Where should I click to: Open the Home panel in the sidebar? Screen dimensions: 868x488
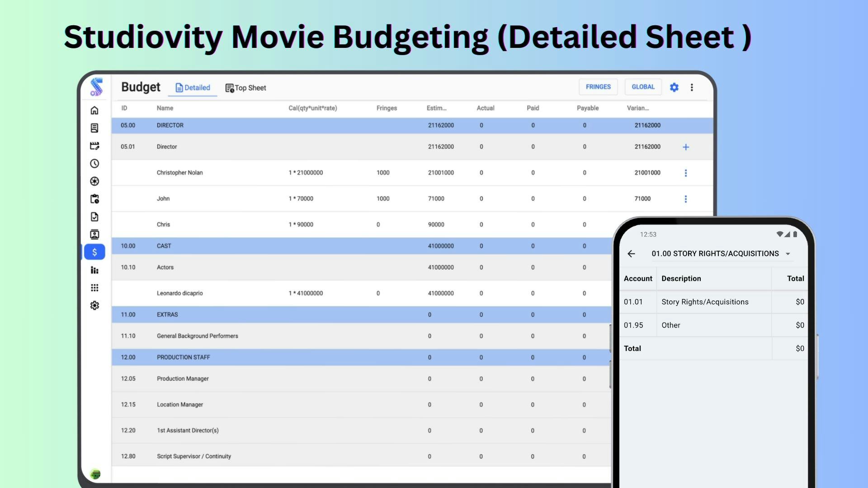click(x=94, y=110)
